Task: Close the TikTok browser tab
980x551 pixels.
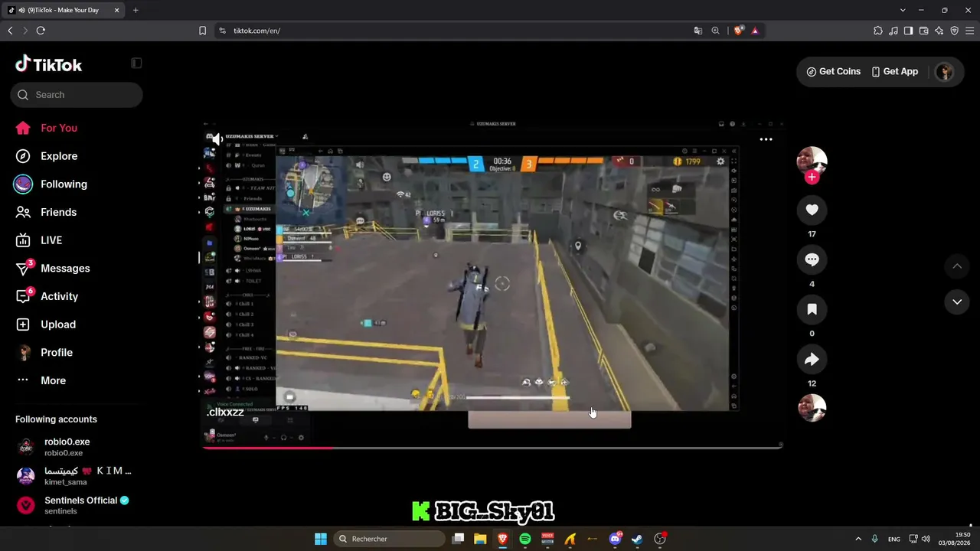Action: pyautogui.click(x=116, y=10)
